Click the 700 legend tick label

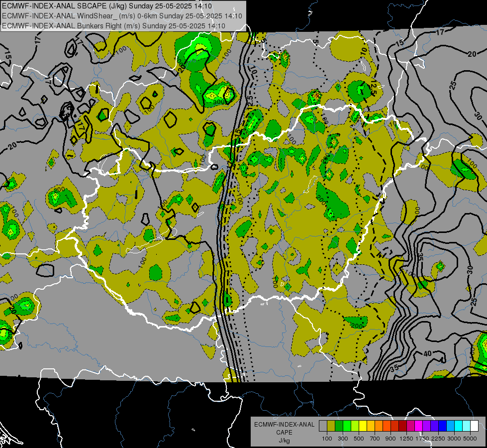(x=375, y=439)
